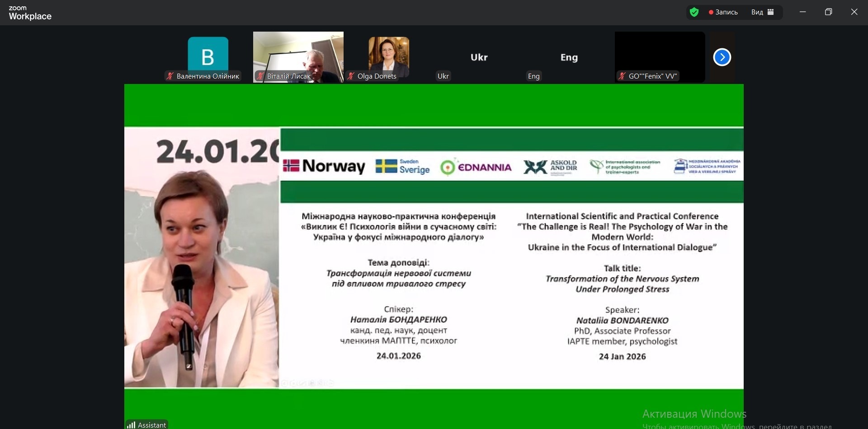Click the 'Спікер:' label
Screen dimensions: 868x429
[398, 309]
